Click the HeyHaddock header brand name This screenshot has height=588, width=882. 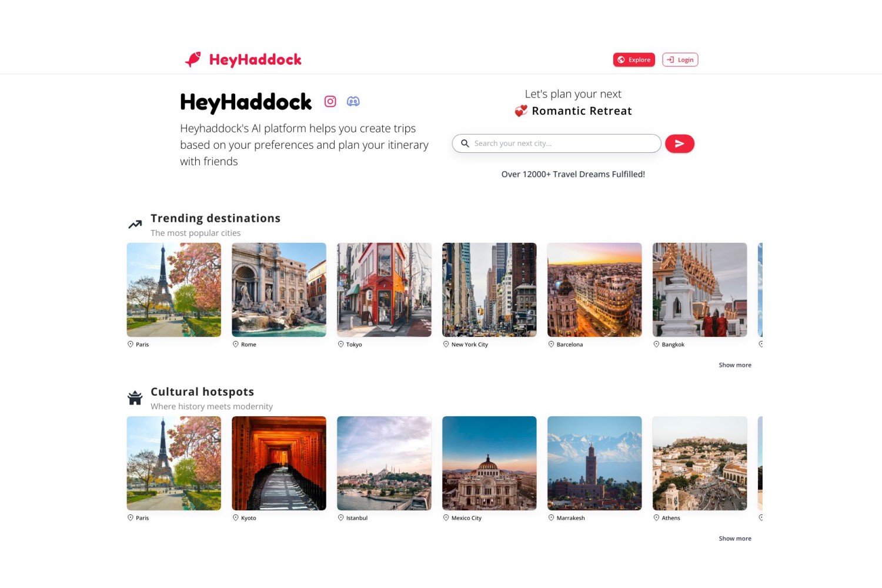click(x=255, y=60)
